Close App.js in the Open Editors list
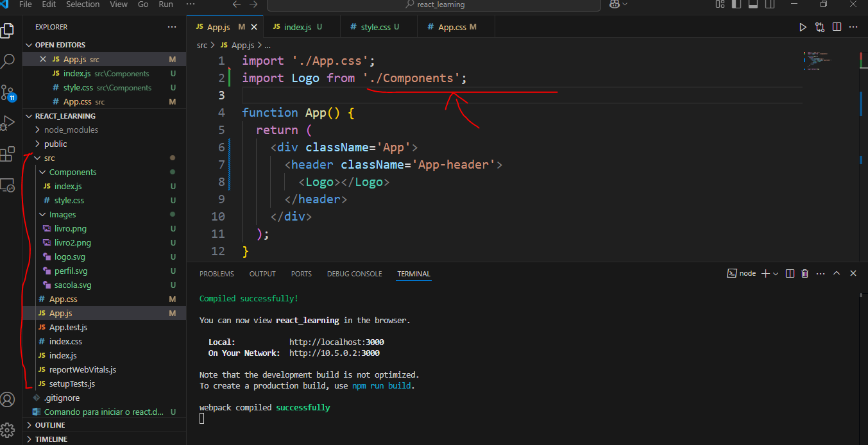 click(43, 60)
